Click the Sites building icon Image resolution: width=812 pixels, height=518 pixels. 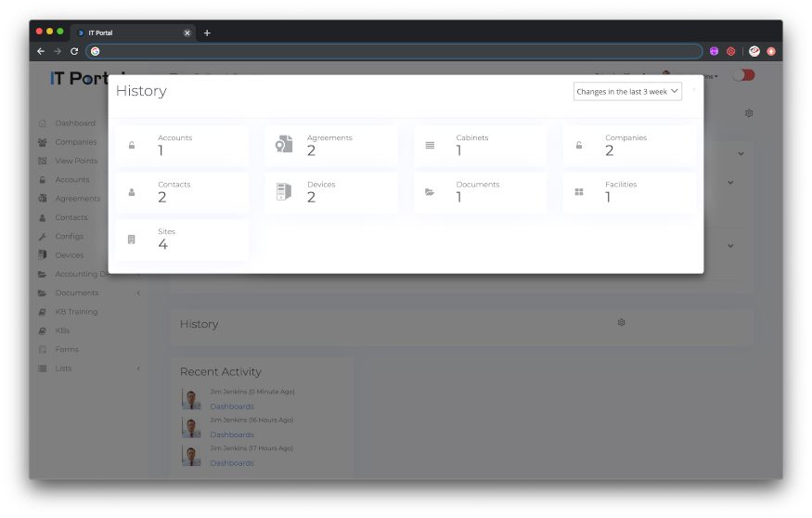pyautogui.click(x=132, y=240)
